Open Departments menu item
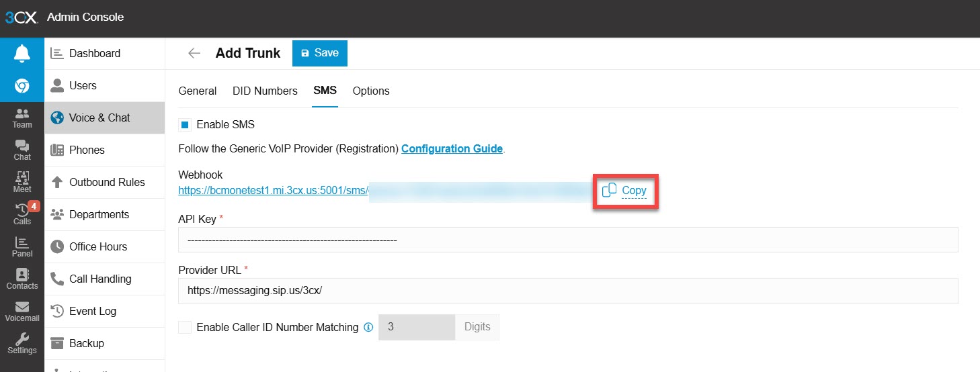Viewport: 980px width, 372px height. (x=105, y=214)
